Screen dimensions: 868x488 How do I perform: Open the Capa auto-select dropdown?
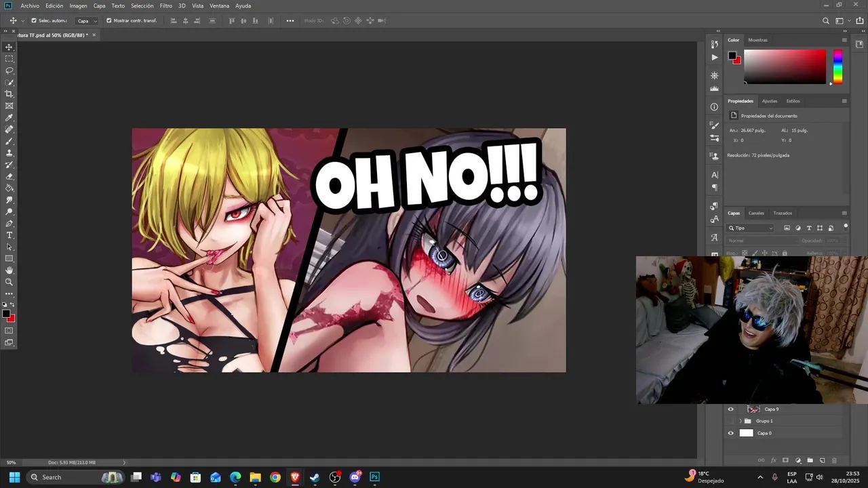(86, 21)
